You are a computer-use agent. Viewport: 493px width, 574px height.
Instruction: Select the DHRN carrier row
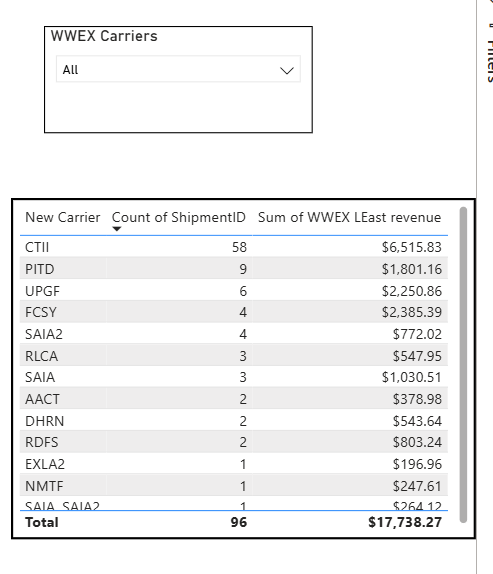(x=234, y=421)
